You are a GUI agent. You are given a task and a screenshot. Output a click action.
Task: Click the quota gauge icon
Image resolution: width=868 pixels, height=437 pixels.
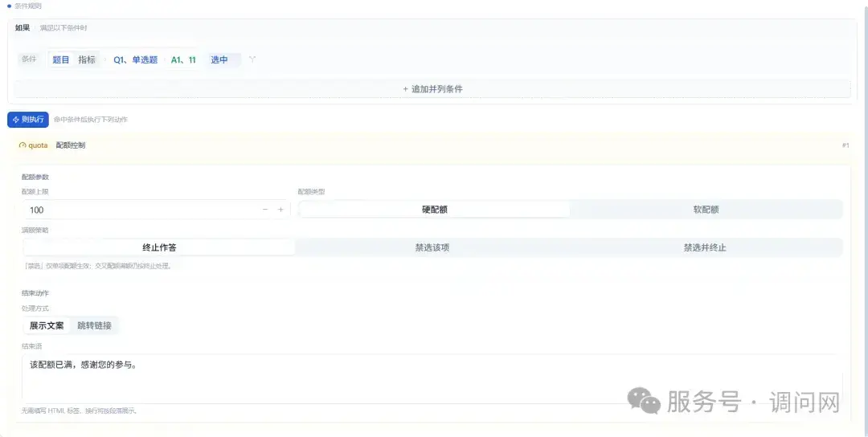click(23, 145)
